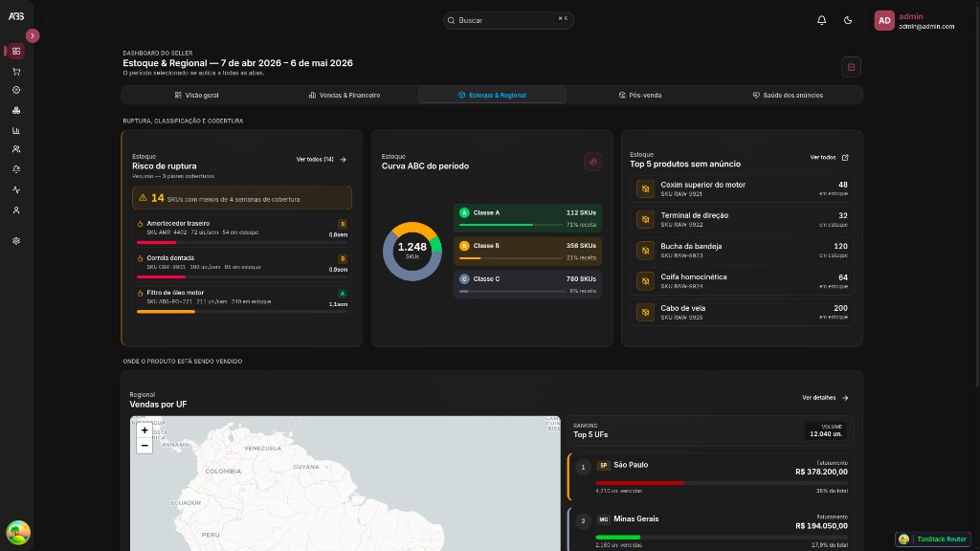Toggle dark mode moon icon
Image resolution: width=980 pixels, height=551 pixels.
coord(848,20)
